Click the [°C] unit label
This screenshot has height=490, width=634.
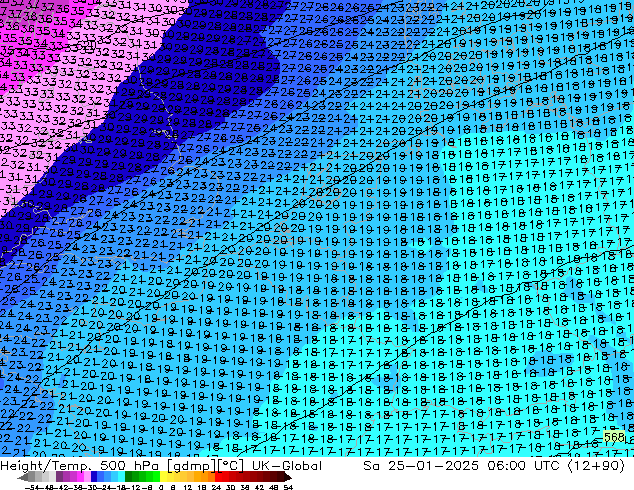pyautogui.click(x=229, y=466)
